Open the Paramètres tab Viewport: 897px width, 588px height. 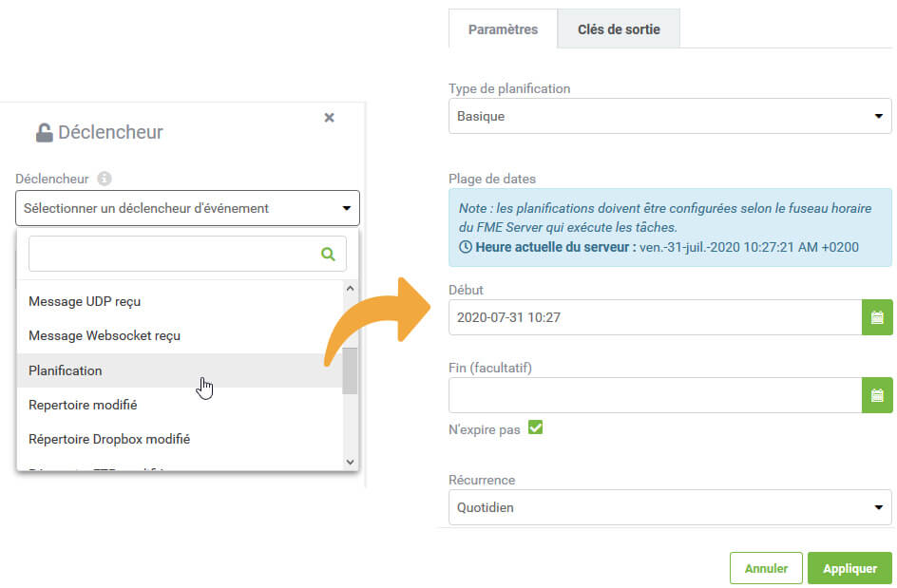503,29
